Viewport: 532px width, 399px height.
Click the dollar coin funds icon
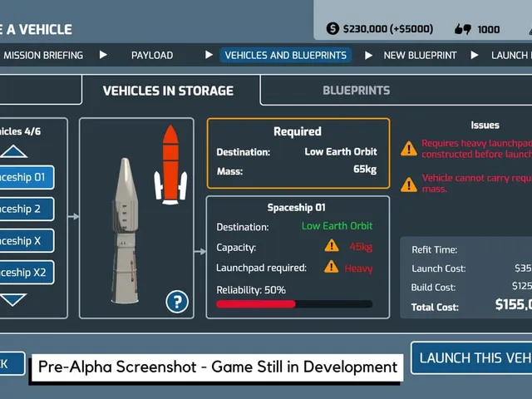(332, 28)
